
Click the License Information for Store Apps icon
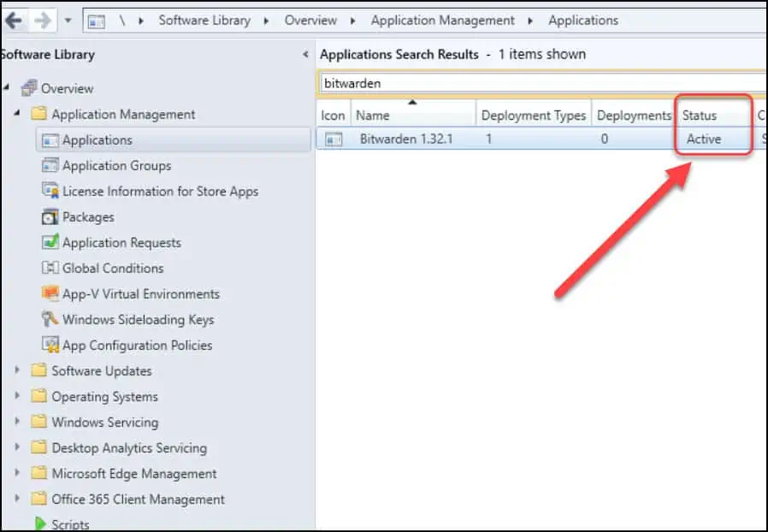(50, 191)
